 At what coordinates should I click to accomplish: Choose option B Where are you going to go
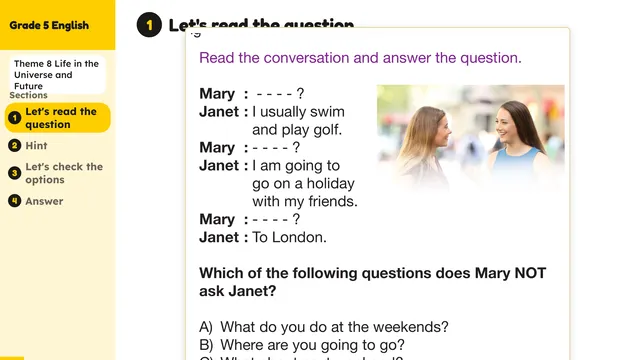[302, 345]
